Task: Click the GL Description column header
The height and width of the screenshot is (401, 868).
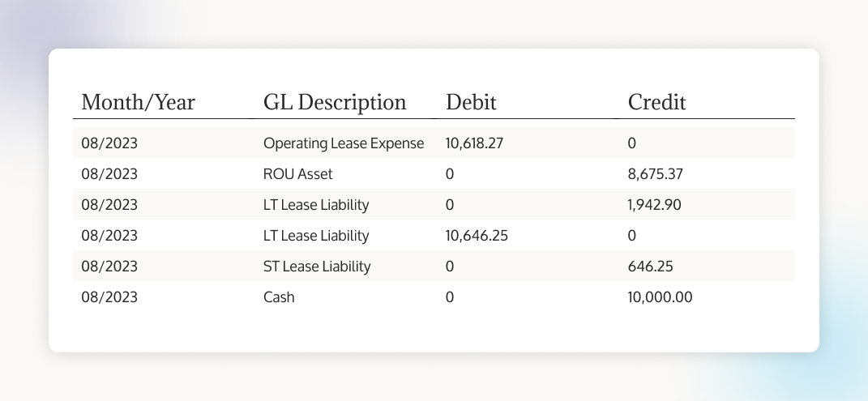Action: point(335,103)
